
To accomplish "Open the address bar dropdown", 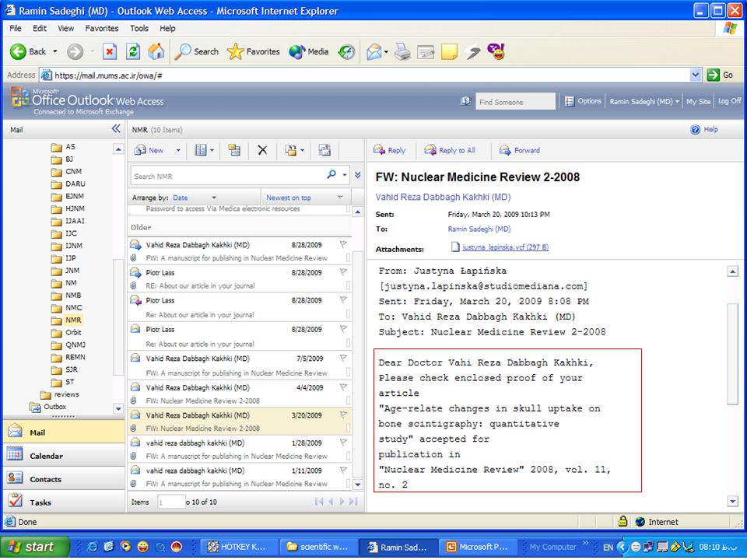I will [695, 75].
